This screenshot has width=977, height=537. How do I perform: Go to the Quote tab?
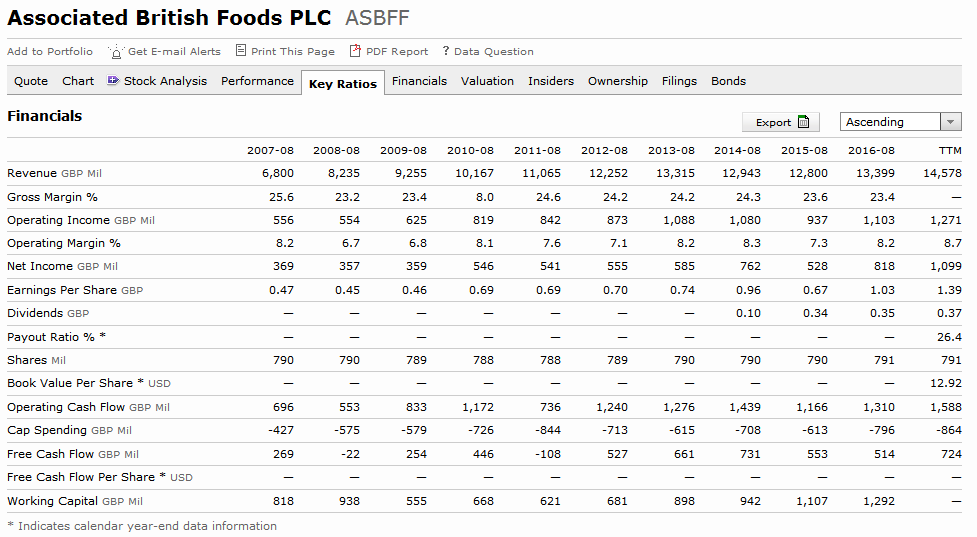click(x=31, y=81)
